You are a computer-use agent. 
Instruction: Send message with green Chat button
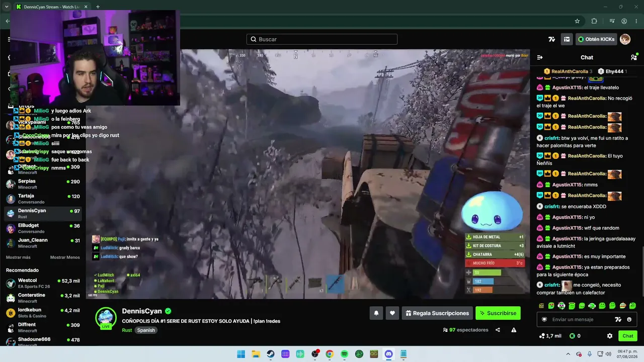(628, 336)
